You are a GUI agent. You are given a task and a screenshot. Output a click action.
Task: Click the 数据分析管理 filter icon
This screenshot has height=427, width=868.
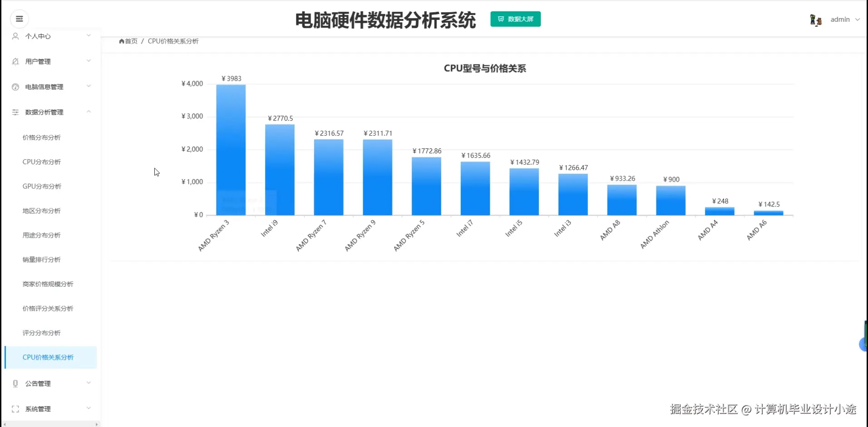pyautogui.click(x=15, y=112)
